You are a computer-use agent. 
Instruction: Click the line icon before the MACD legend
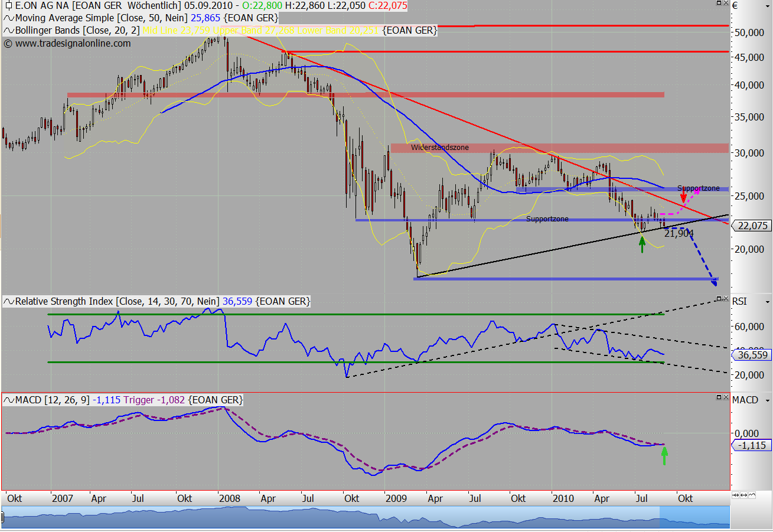[8, 400]
